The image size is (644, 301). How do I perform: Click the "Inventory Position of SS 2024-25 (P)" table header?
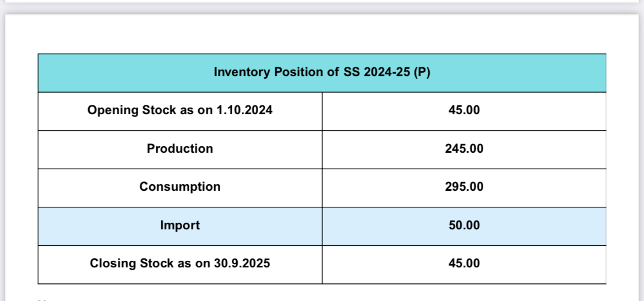click(x=321, y=73)
